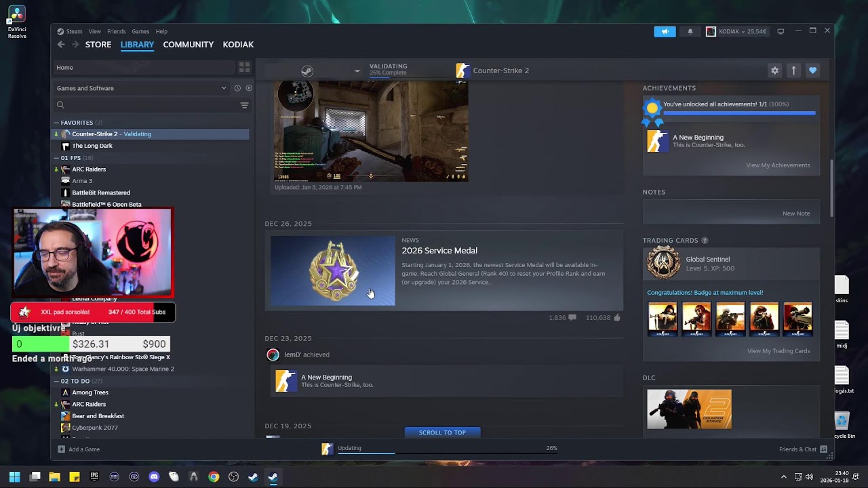
Task: Collapse the FAVORITES category
Action: click(x=56, y=123)
